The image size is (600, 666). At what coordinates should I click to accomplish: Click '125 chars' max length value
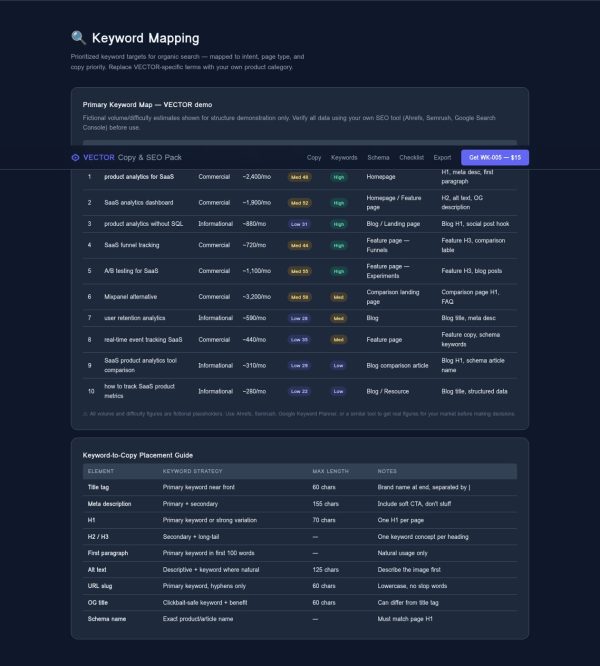(325, 570)
